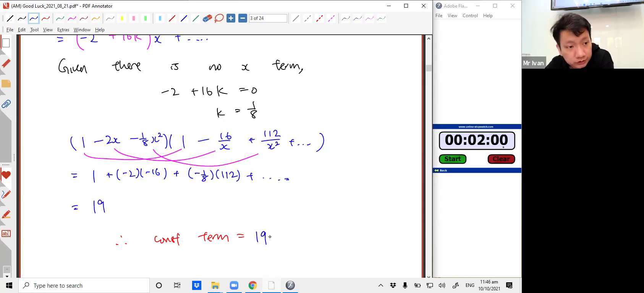Choose the thin black freehand pen
This screenshot has height=293, width=644.
pos(346,18)
